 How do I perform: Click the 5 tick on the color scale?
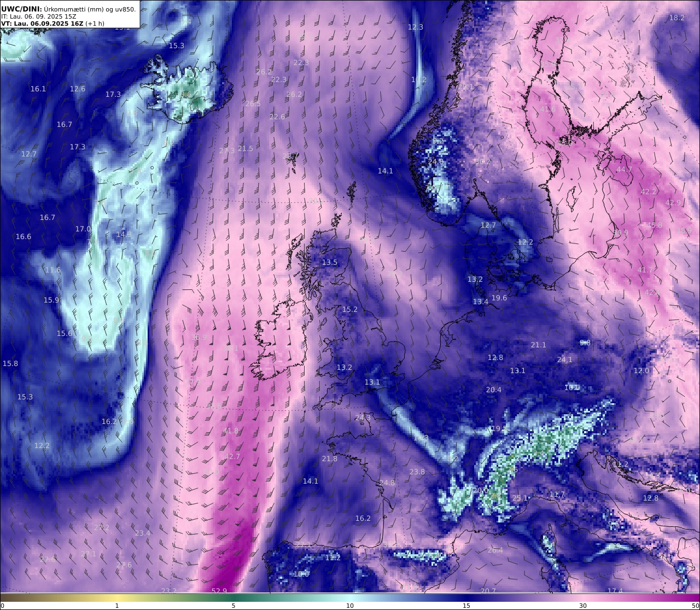pyautogui.click(x=234, y=606)
